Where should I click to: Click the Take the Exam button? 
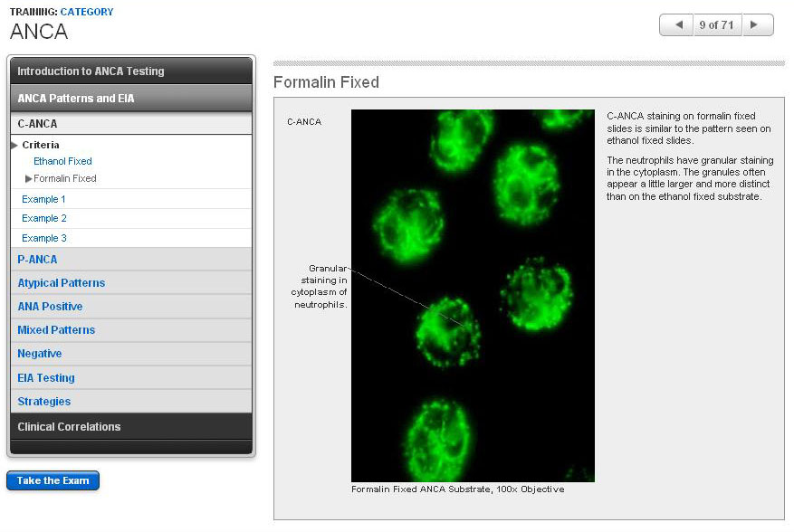point(53,481)
